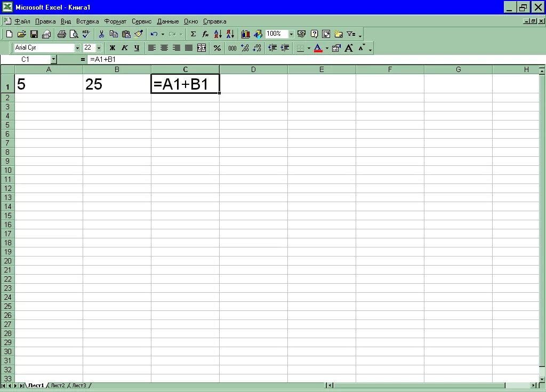Open the Файл menu
This screenshot has height=392, width=546.
coord(22,21)
